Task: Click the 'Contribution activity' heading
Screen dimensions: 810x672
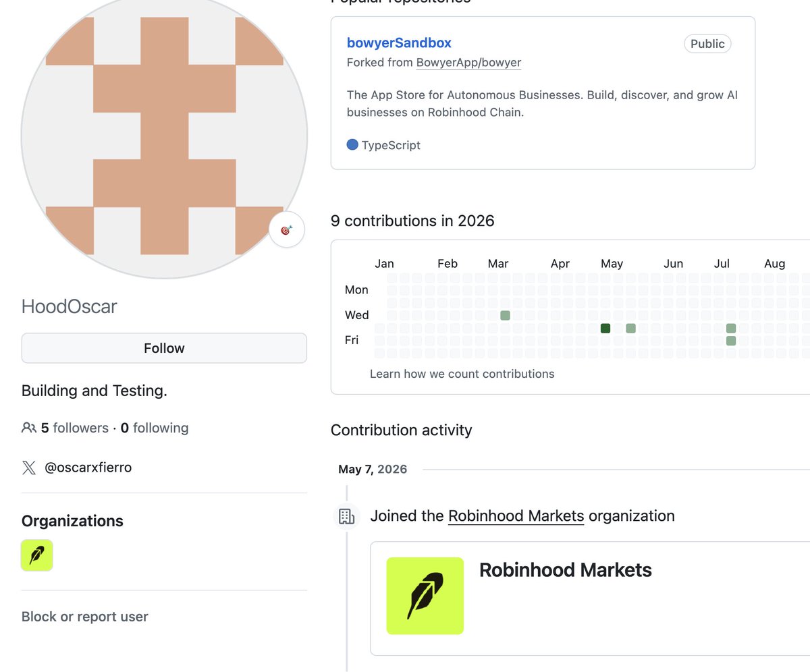Action: [402, 430]
